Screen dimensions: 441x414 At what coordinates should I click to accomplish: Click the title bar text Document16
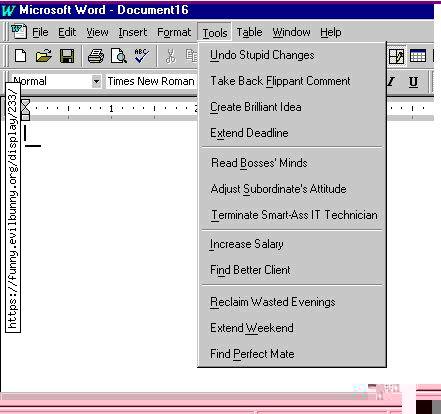click(x=153, y=10)
